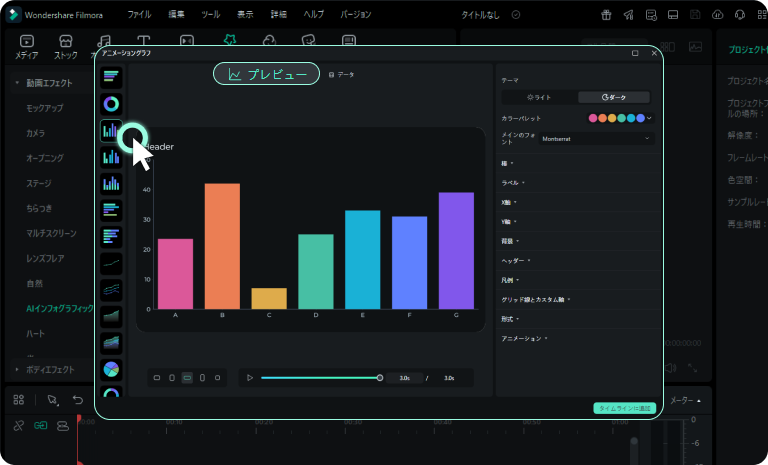The image size is (768, 465).
Task: Switch theme to Light (ライト)
Action: coord(539,97)
